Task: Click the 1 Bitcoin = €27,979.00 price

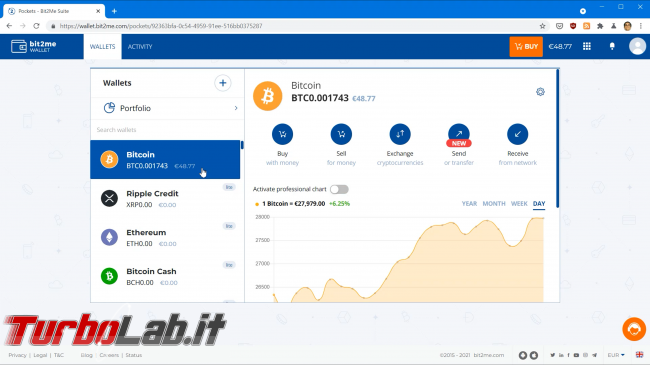Action: (293, 204)
